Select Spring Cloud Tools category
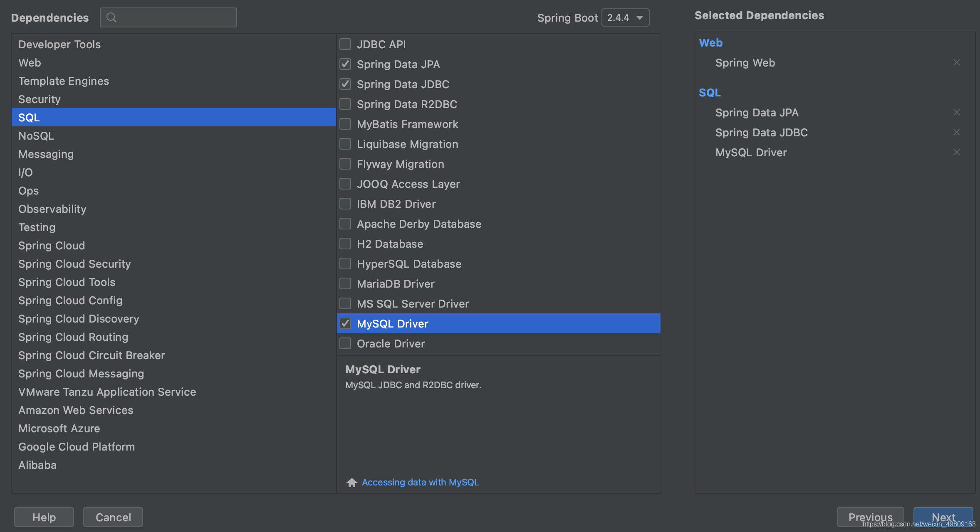The height and width of the screenshot is (532, 980). 173,282
